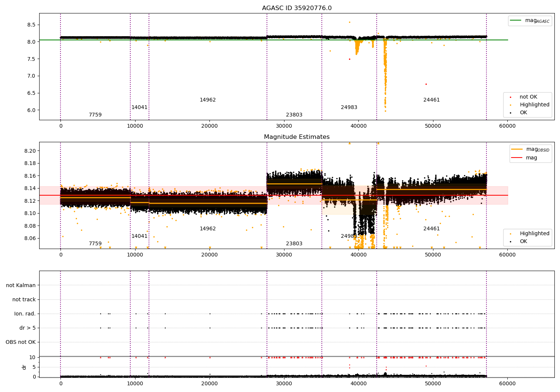
Task: Select the red 'mag' legend entry
Action: point(525,158)
